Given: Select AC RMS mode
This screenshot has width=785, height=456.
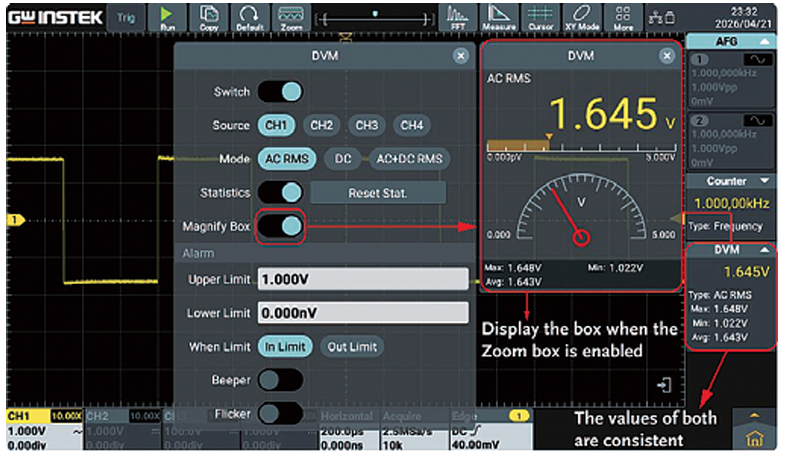Looking at the screenshot, I should [x=287, y=159].
